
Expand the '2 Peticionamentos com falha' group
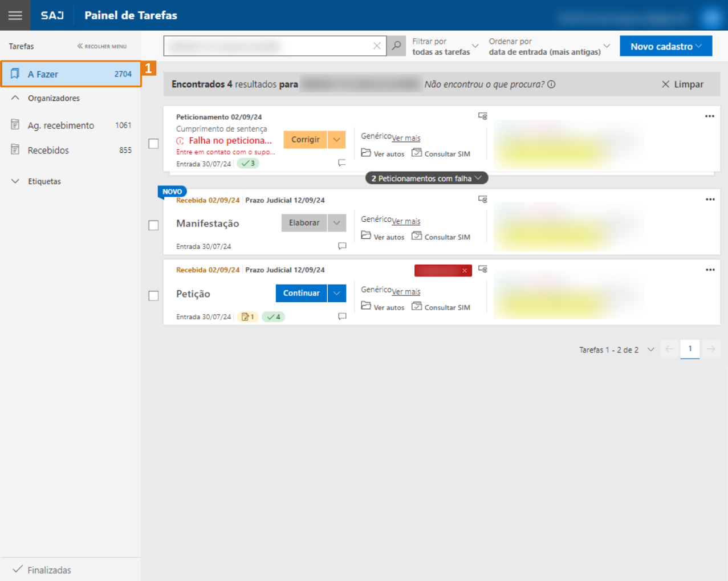(x=426, y=178)
